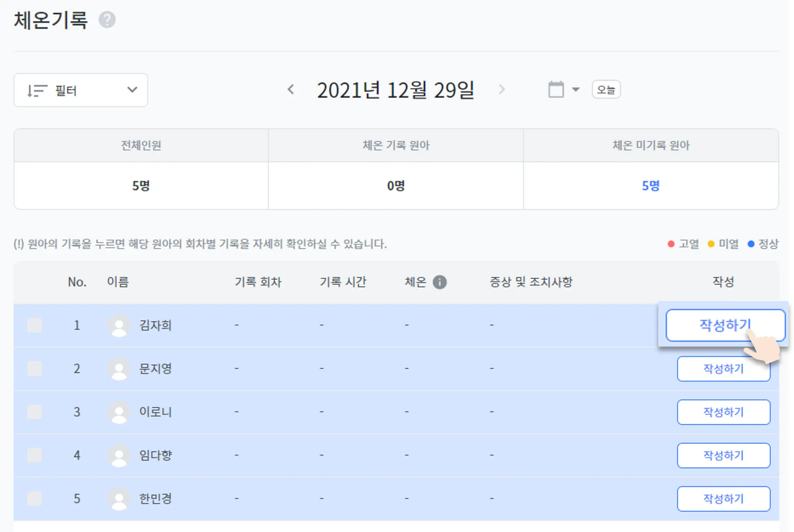
Task: Click 한민경's profile avatar
Action: [119, 498]
